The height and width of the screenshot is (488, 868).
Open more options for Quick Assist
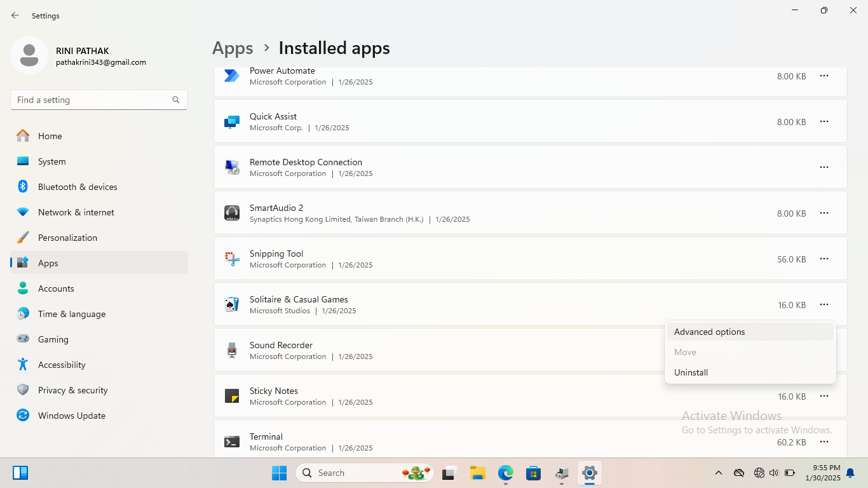click(x=824, y=121)
